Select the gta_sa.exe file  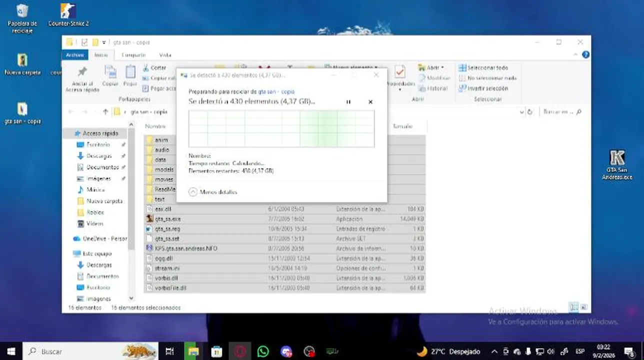(284, 219)
